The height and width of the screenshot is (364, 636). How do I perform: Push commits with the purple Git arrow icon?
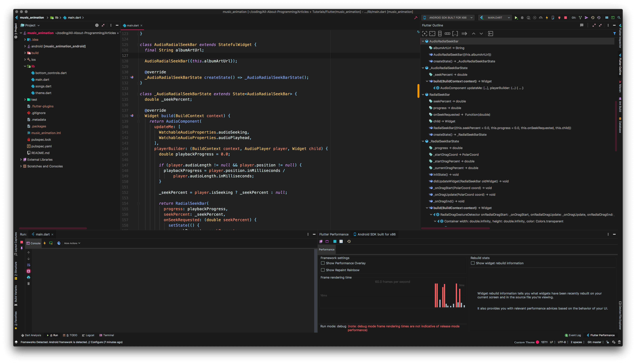(x=586, y=18)
